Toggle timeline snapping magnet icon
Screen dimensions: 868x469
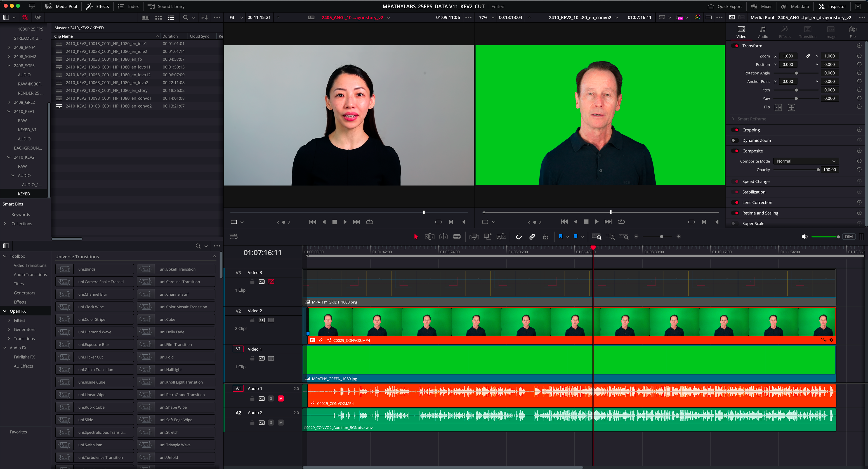click(519, 236)
